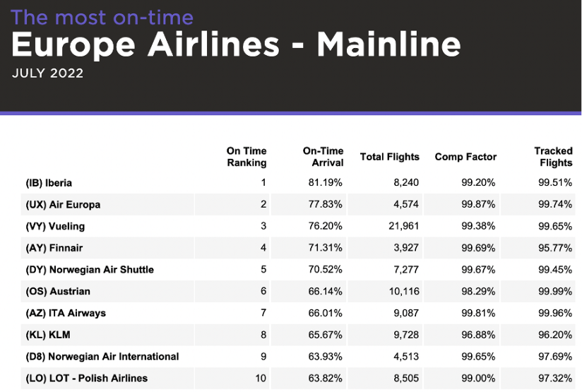Select the (OS) Austrian airline name
Screen dimensions: 582x392
[58, 291]
